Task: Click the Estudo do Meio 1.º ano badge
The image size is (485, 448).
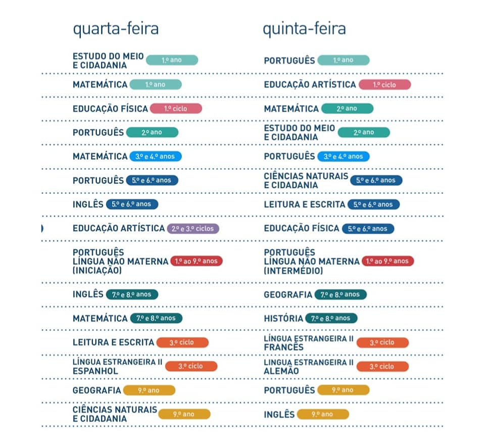Action: [172, 60]
